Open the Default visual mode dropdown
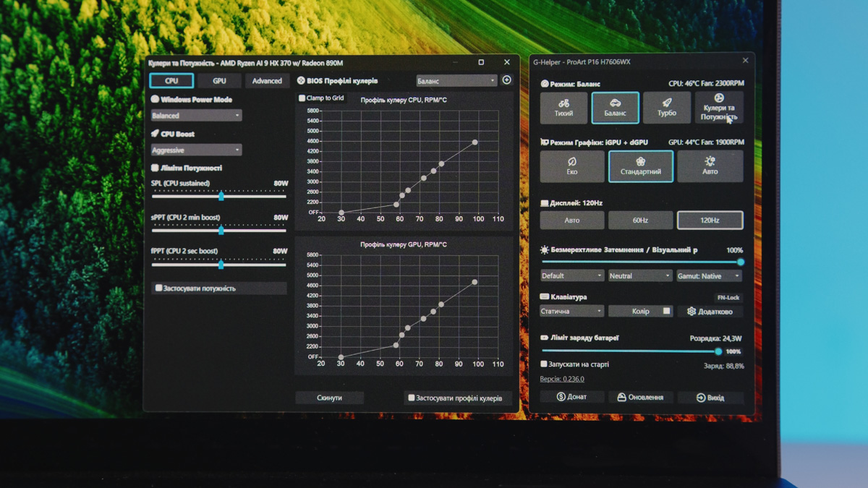The width and height of the screenshot is (868, 488). 572,275
